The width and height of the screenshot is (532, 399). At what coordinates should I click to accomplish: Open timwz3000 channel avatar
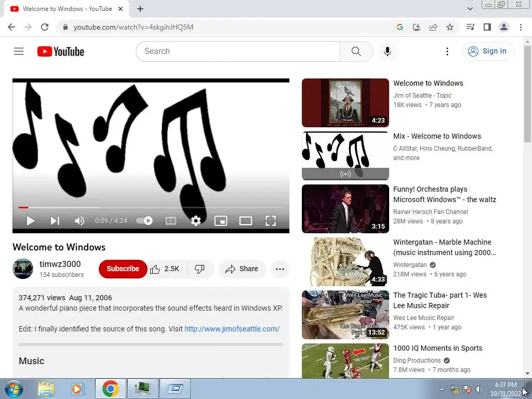pos(23,269)
